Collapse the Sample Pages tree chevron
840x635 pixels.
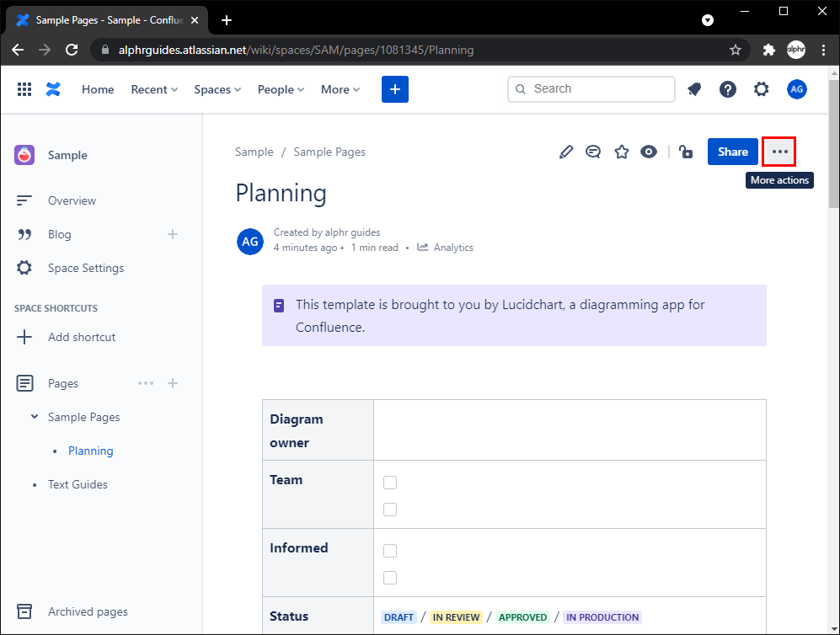tap(35, 417)
